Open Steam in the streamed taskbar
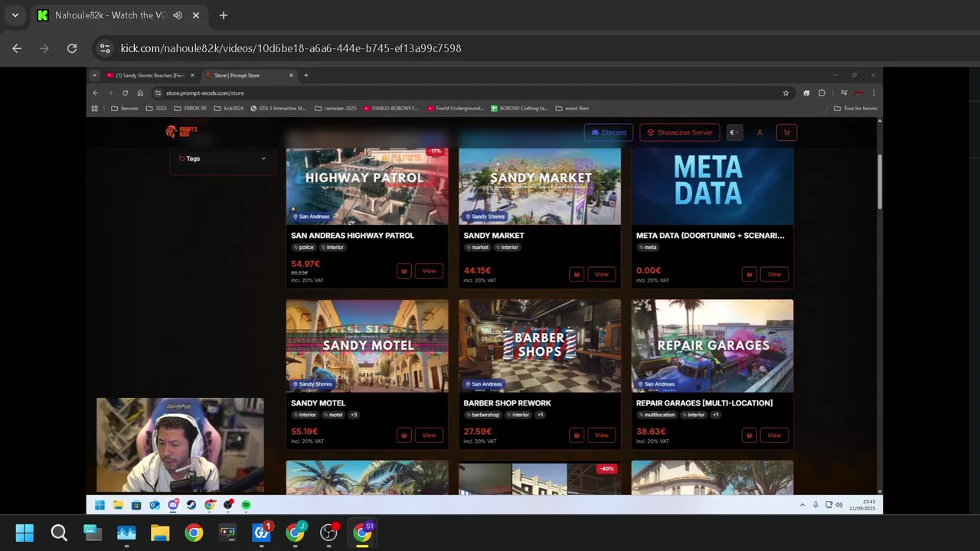Image resolution: width=980 pixels, height=551 pixels. [191, 505]
